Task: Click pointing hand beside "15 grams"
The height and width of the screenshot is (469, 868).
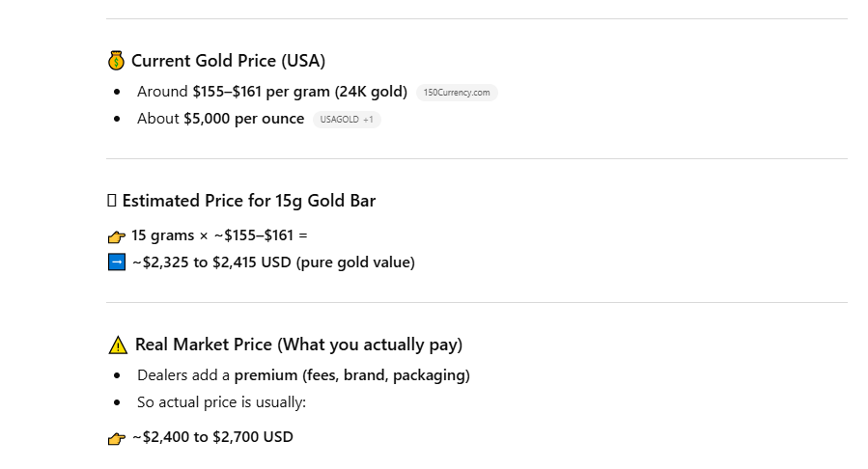Action: pos(117,236)
